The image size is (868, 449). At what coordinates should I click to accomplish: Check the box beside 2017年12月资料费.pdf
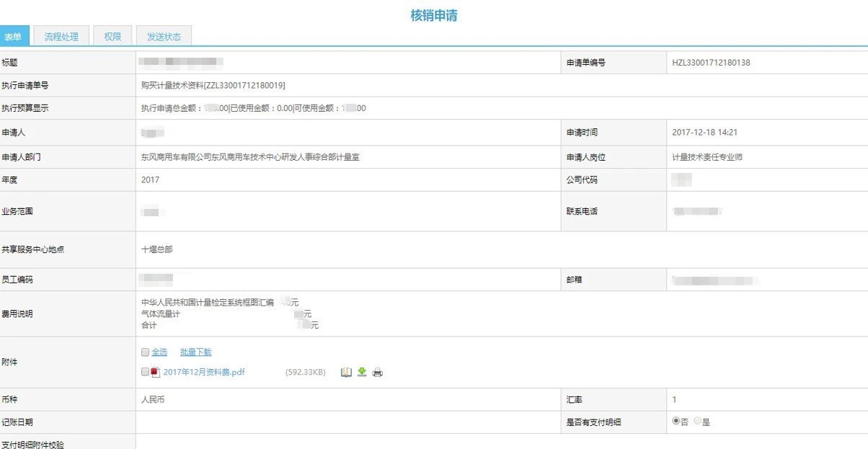[145, 372]
